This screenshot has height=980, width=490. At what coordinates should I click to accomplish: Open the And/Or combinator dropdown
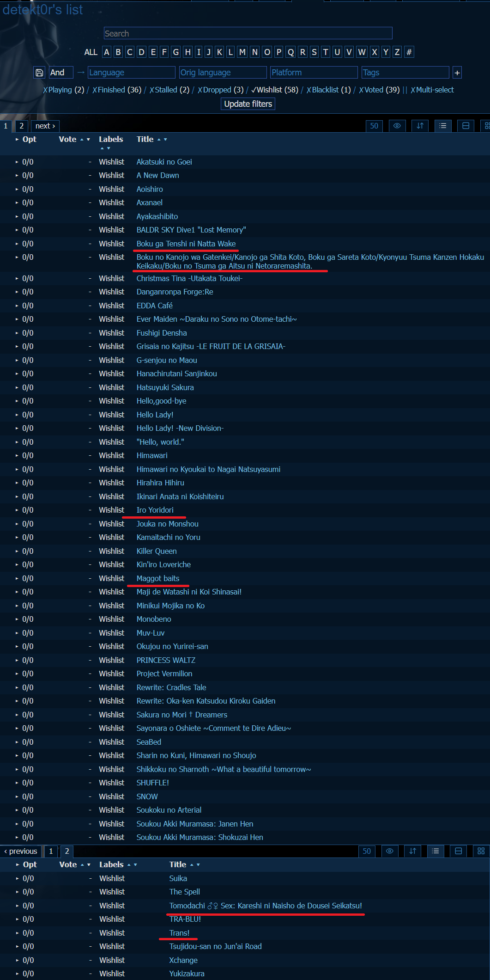(61, 73)
